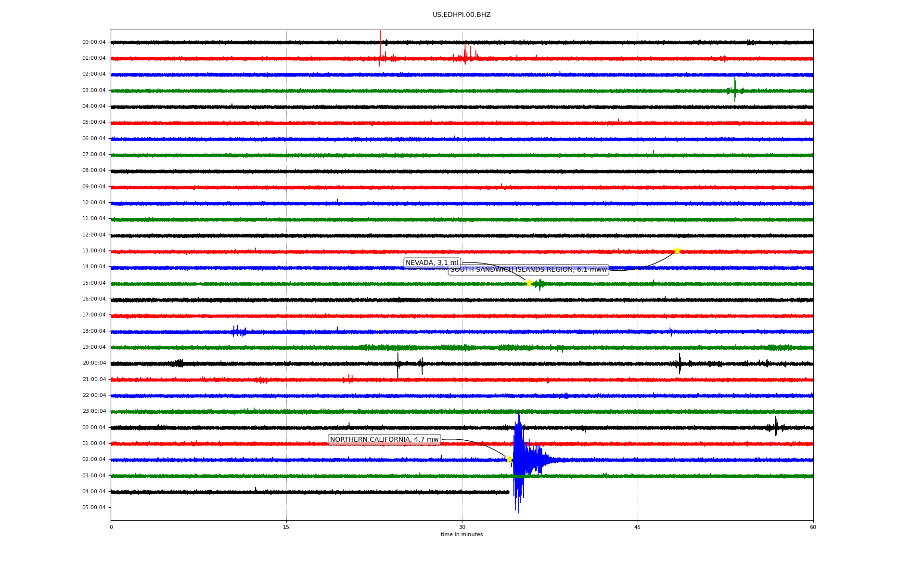
Task: Click the 45 minute x-axis tick label
Action: click(638, 527)
